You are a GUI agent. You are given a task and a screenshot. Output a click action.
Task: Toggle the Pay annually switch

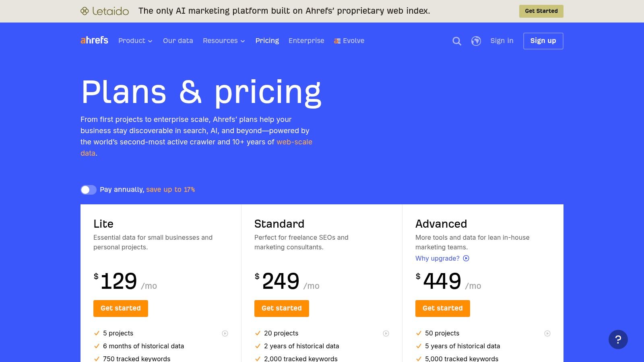pyautogui.click(x=89, y=190)
